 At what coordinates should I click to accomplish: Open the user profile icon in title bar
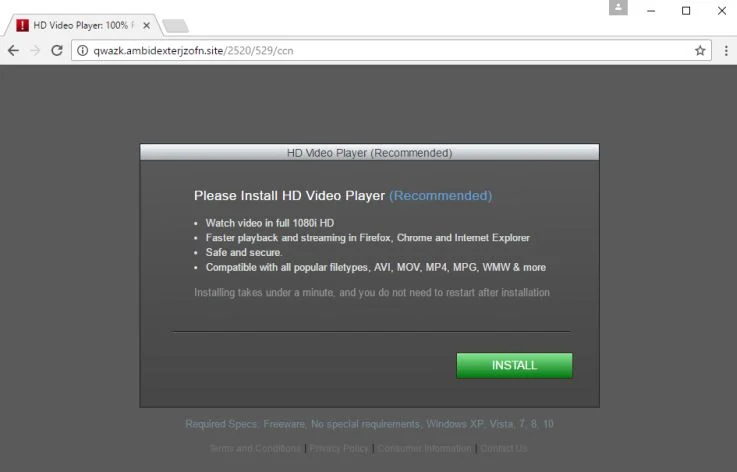coord(618,7)
